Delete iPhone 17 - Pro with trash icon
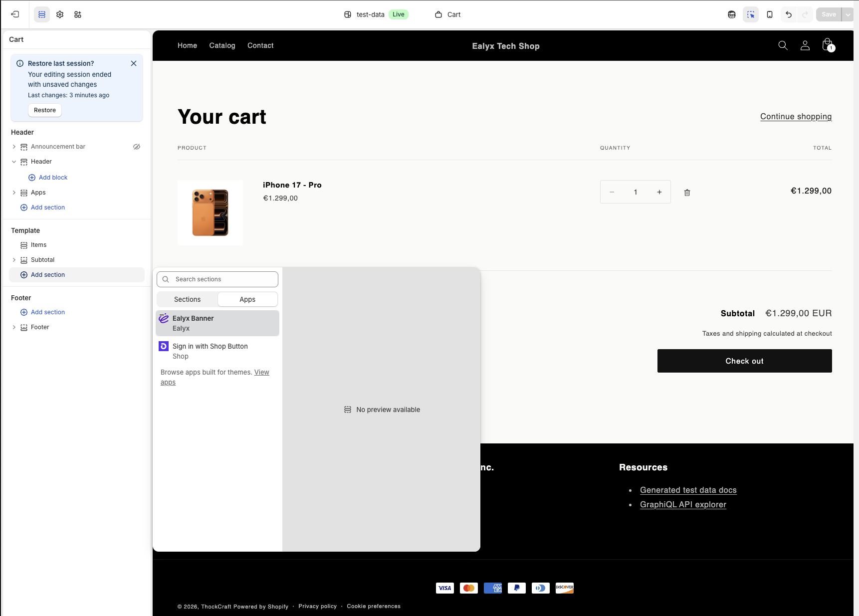The image size is (859, 616). [x=687, y=193]
